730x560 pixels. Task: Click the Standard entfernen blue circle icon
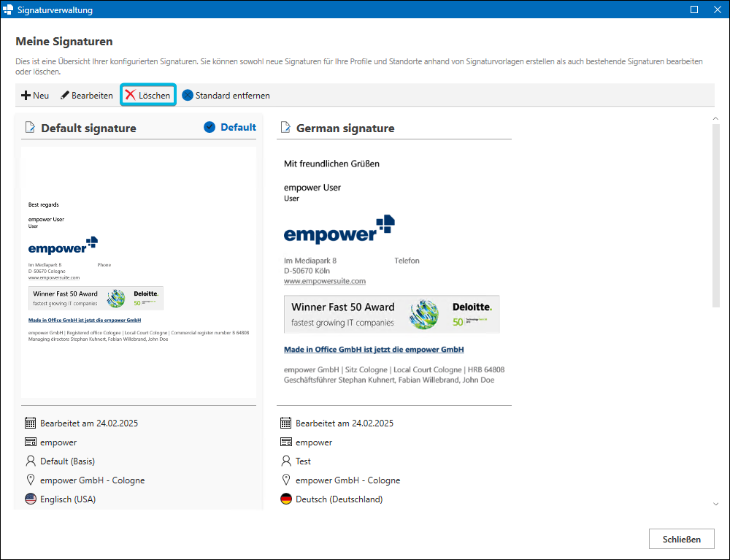188,95
